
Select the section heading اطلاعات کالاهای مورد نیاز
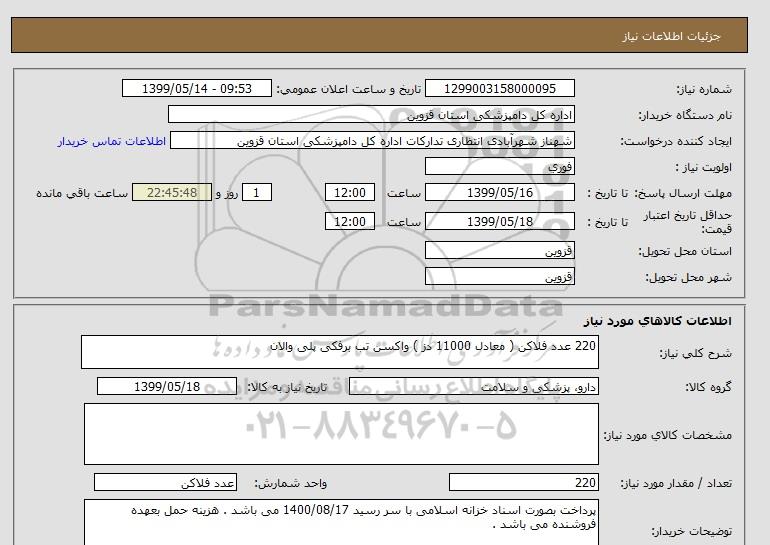pos(658,321)
